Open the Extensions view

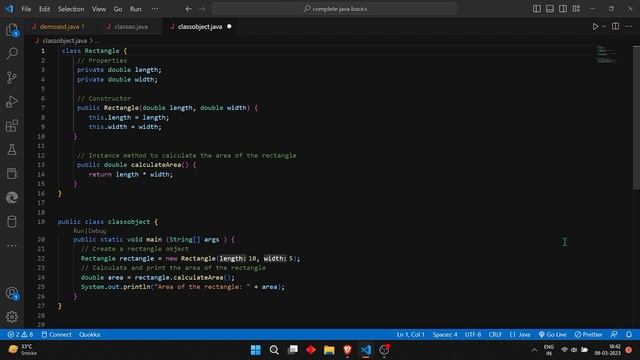click(12, 125)
